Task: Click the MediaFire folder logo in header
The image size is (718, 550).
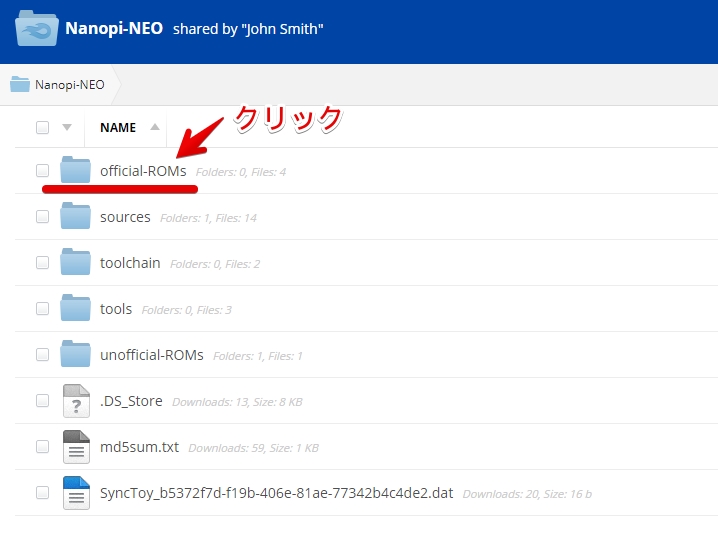Action: click(x=37, y=28)
